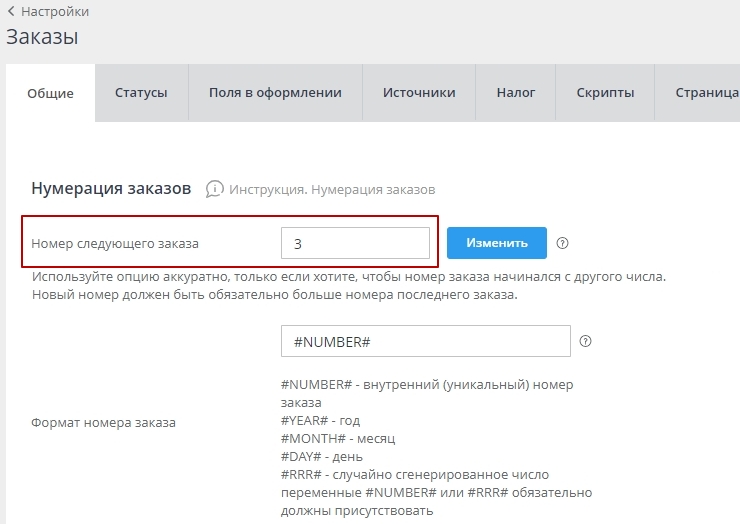Click the Используйте опцию аккуратно warning text
Viewport: 740px width, 524px height.
[349, 277]
